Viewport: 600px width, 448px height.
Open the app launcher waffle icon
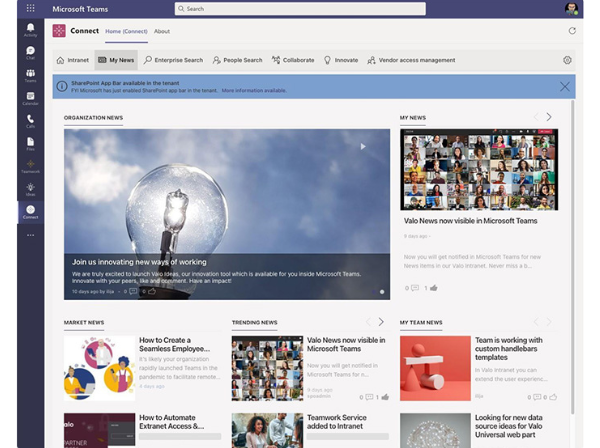click(30, 8)
